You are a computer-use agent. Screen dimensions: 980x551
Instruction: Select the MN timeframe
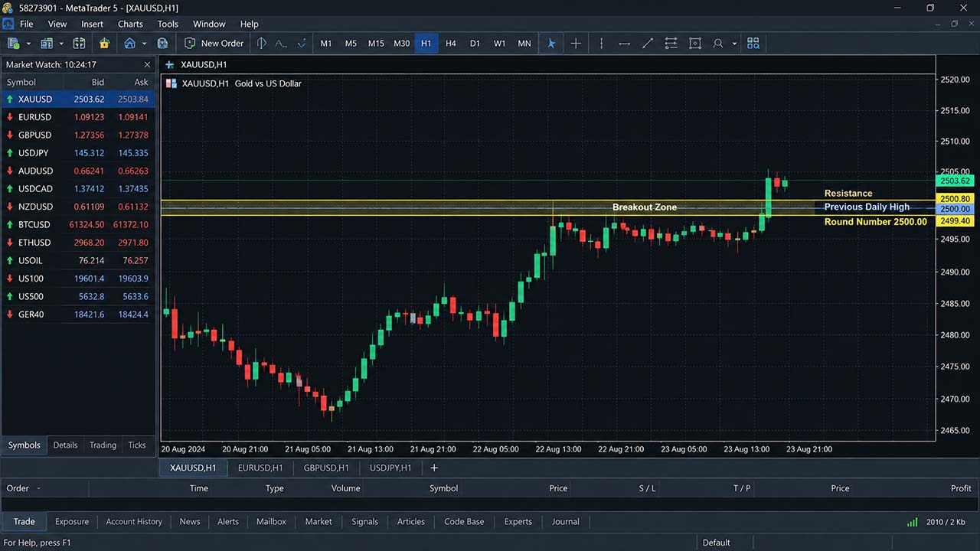524,44
